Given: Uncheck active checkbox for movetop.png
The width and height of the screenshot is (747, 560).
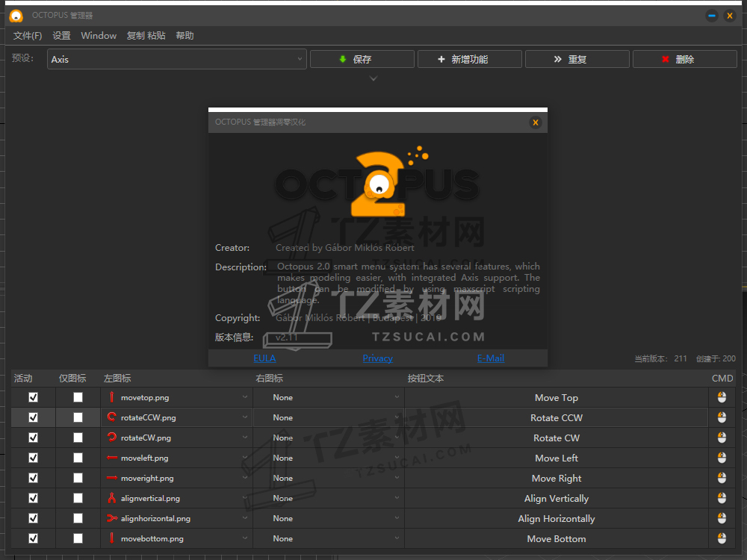Looking at the screenshot, I should 34,397.
